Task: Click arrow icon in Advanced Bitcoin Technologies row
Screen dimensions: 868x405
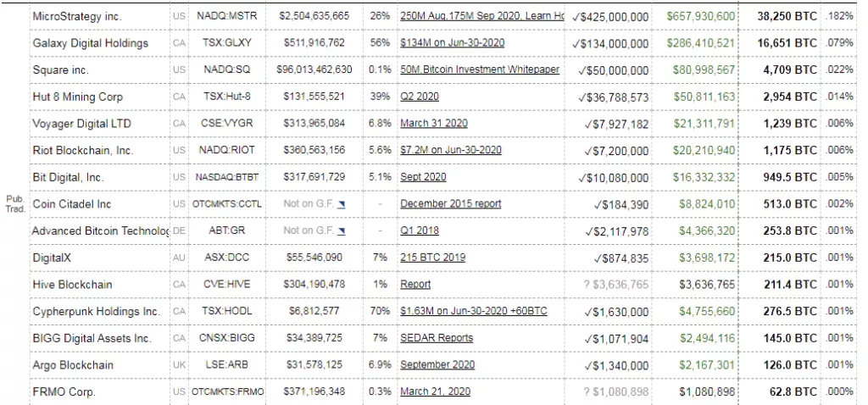Action: coord(341,231)
